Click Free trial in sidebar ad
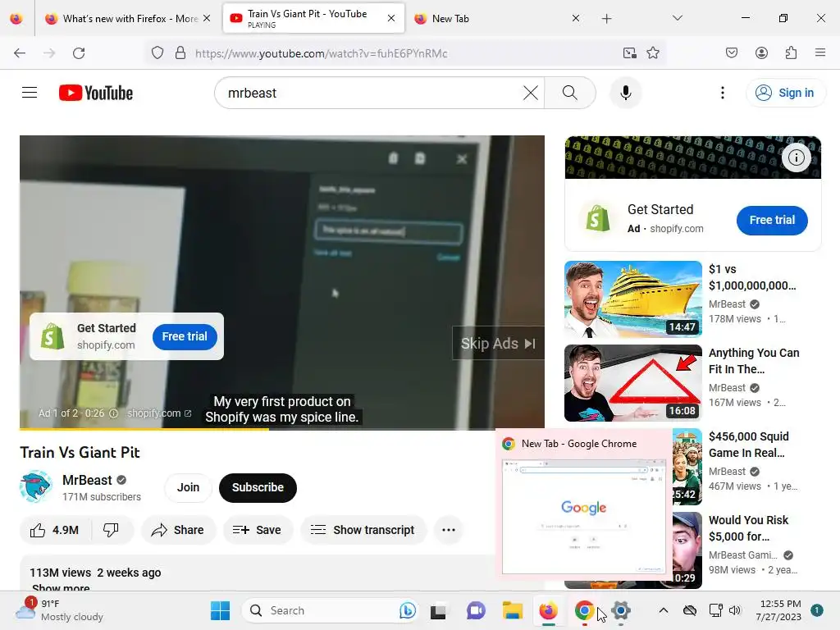The image size is (840, 630). pos(772,220)
